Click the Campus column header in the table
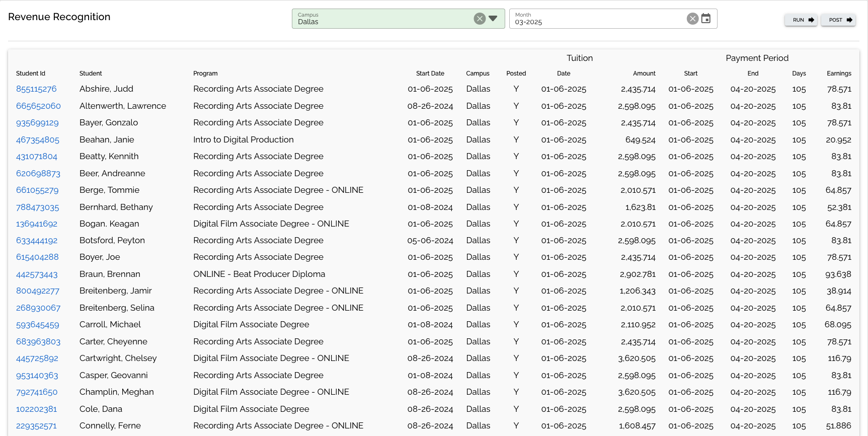This screenshot has width=868, height=436. tap(478, 74)
